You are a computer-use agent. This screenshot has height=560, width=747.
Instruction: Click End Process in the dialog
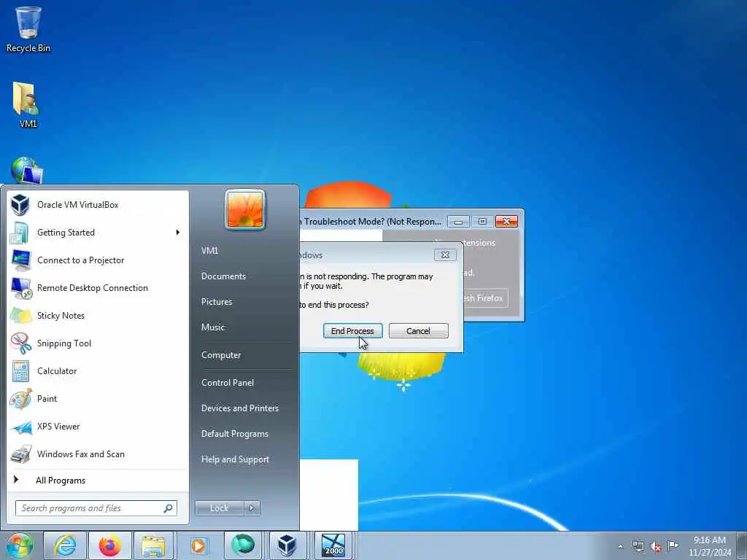(352, 331)
